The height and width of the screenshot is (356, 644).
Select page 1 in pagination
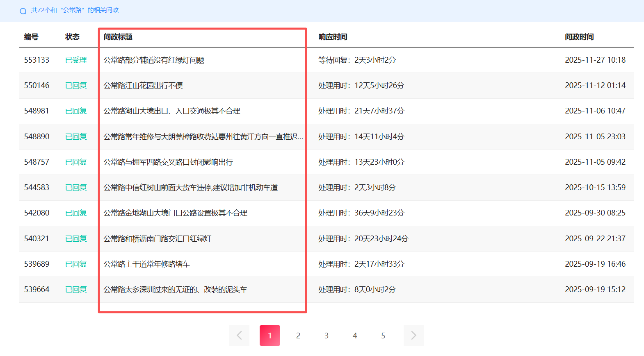click(269, 336)
